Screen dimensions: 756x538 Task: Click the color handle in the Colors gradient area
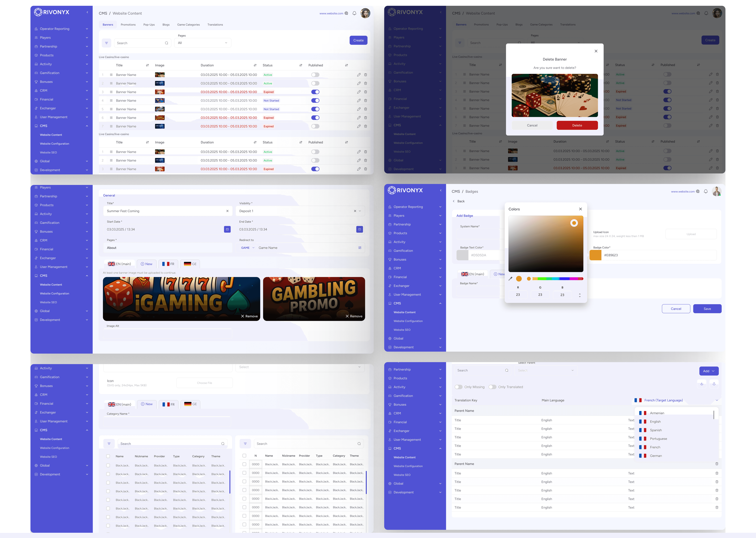tap(574, 223)
